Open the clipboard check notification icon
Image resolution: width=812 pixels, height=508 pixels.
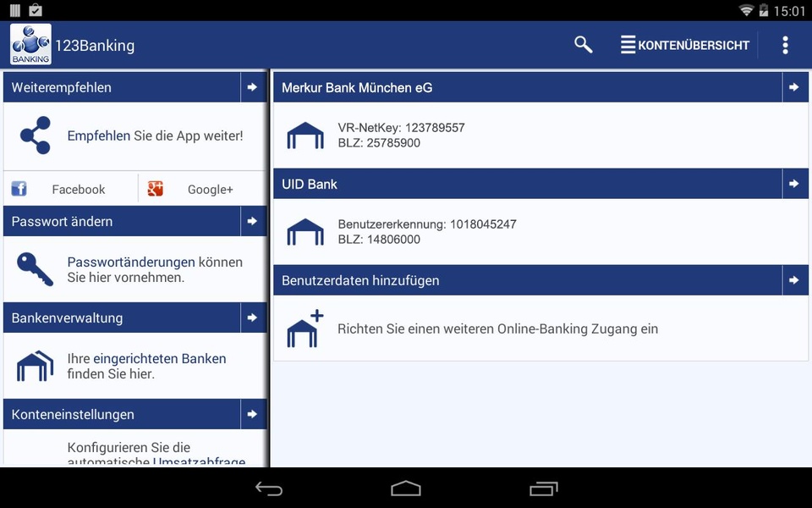36,10
